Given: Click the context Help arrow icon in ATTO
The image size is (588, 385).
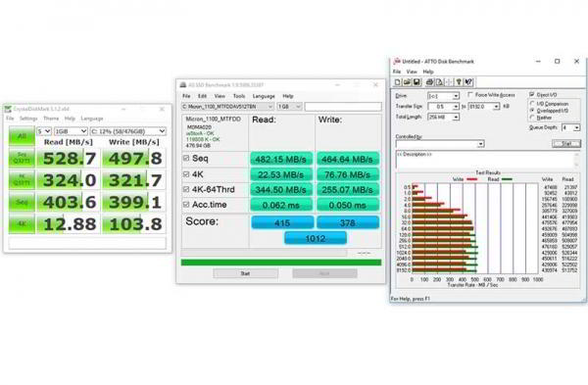Looking at the screenshot, I should 468,82.
